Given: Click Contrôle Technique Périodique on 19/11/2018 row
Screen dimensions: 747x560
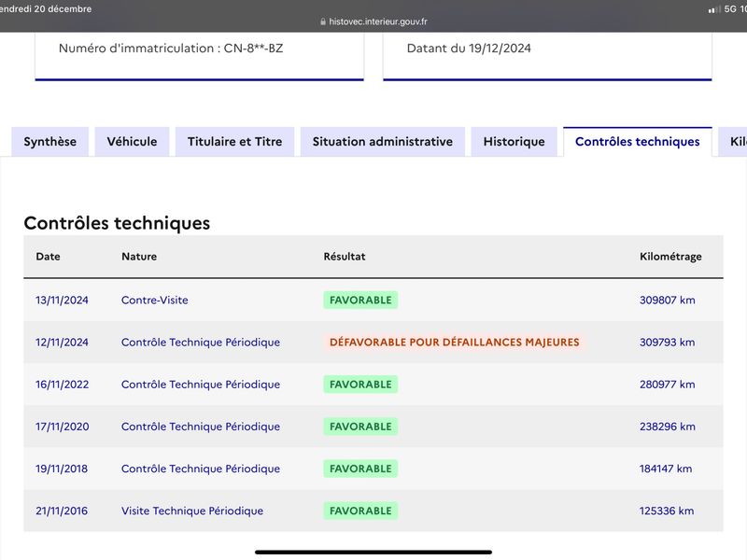Looking at the screenshot, I should (201, 469).
